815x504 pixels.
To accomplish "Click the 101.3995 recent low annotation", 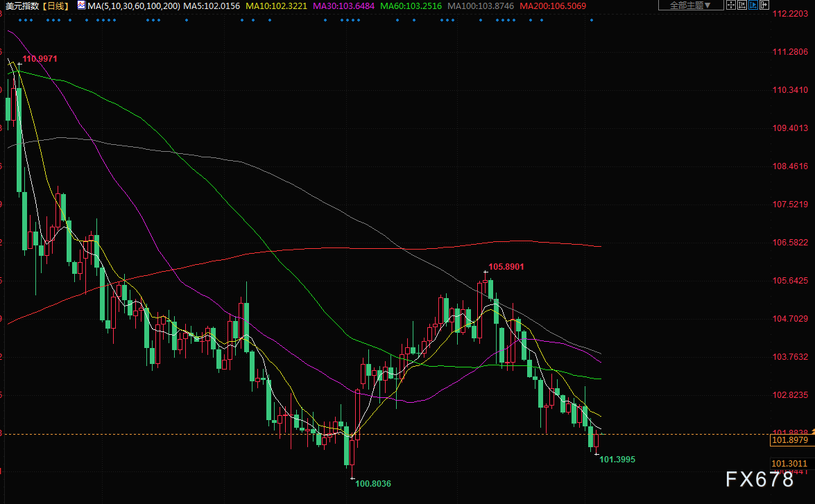I will coord(617,460).
